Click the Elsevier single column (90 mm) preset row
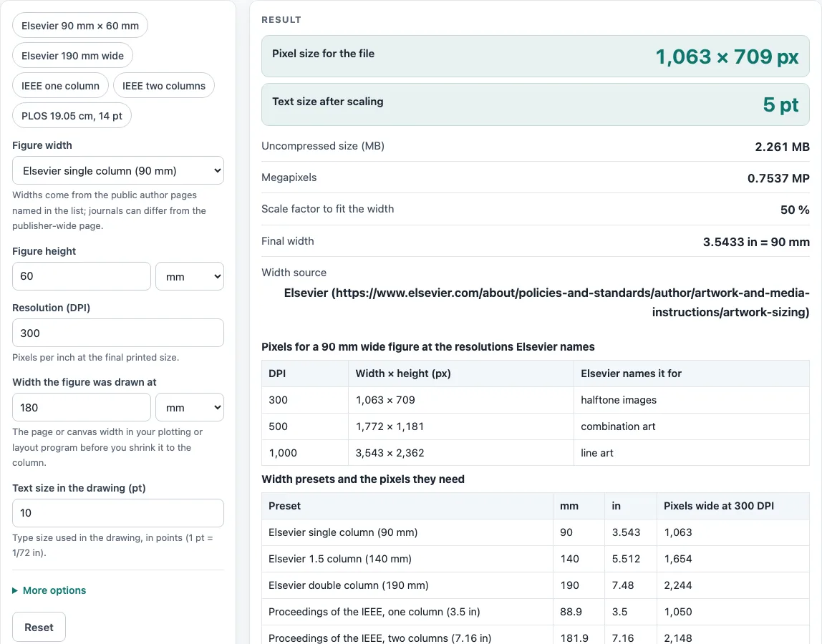The image size is (822, 644). pyautogui.click(x=536, y=532)
